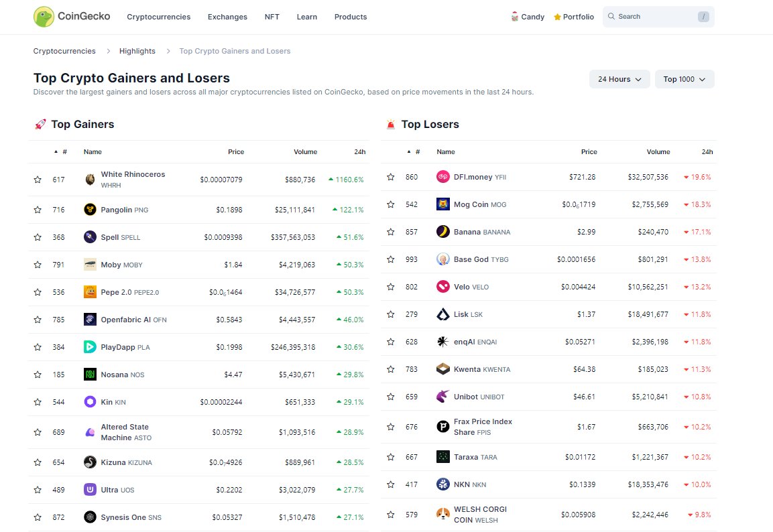Viewport: 773px width, 532px height.
Task: Star White Rhinoceros as a favorite
Action: pos(38,180)
